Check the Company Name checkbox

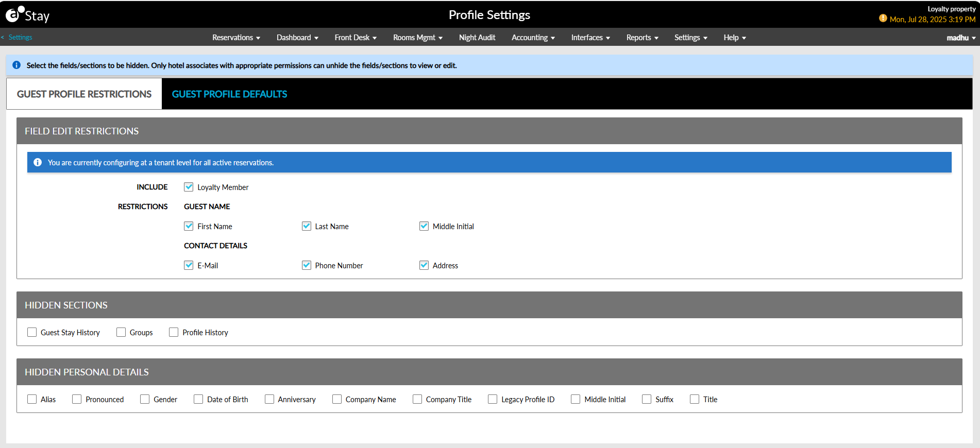point(337,400)
